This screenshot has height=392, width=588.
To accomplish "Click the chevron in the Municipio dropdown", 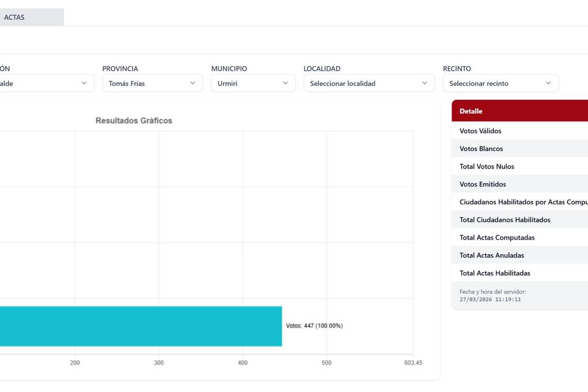I will 285,84.
